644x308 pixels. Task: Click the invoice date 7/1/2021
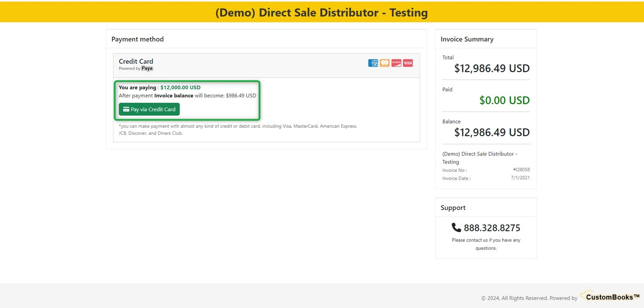520,178
